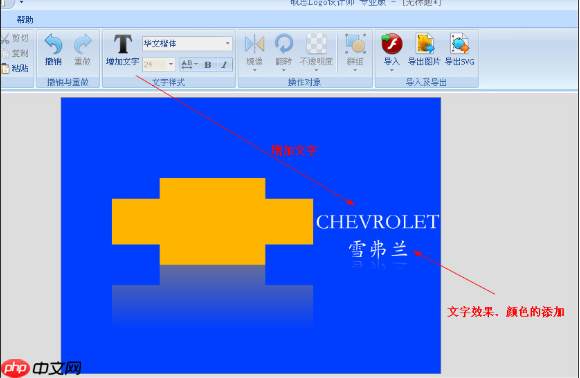Expand the 镜像 dropdown arrow

(x=254, y=70)
